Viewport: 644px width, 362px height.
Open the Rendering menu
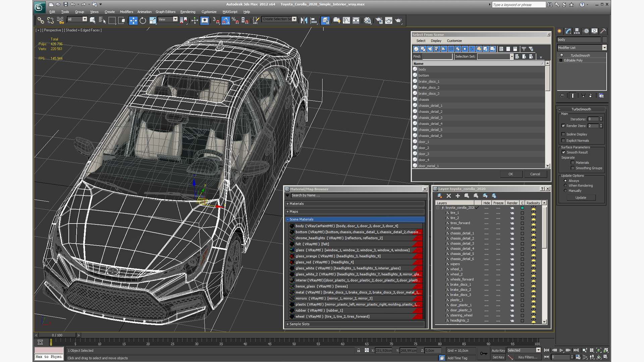tap(188, 12)
